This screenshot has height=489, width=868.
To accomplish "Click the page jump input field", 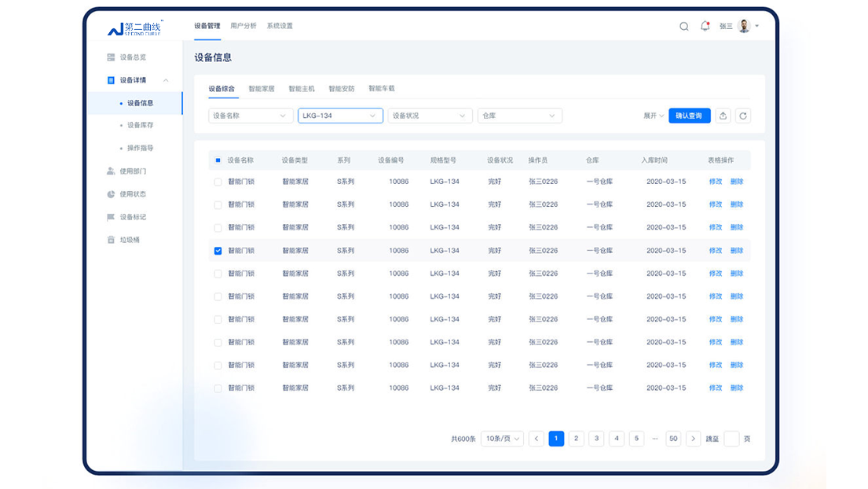I will pos(731,439).
